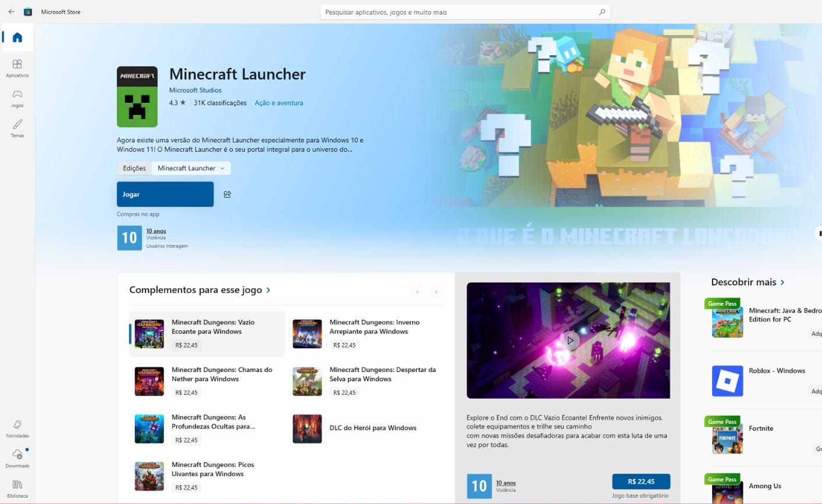Click Jogar to launch Minecraft

point(165,194)
